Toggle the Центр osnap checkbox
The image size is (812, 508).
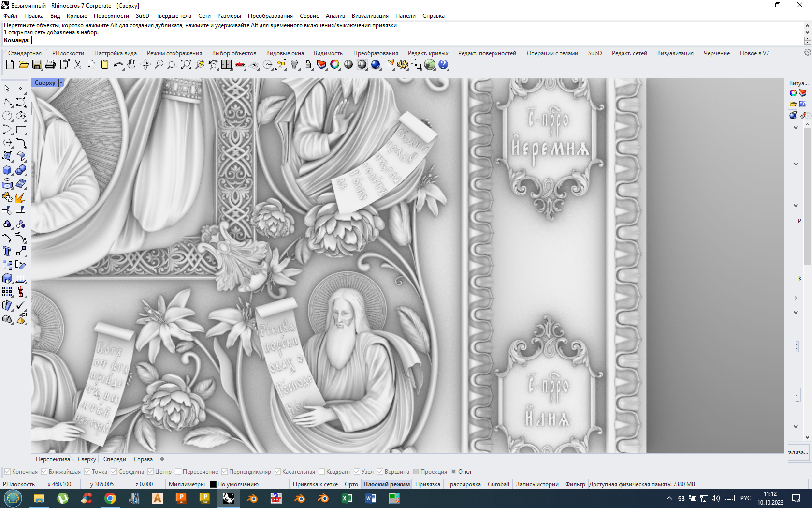click(150, 472)
